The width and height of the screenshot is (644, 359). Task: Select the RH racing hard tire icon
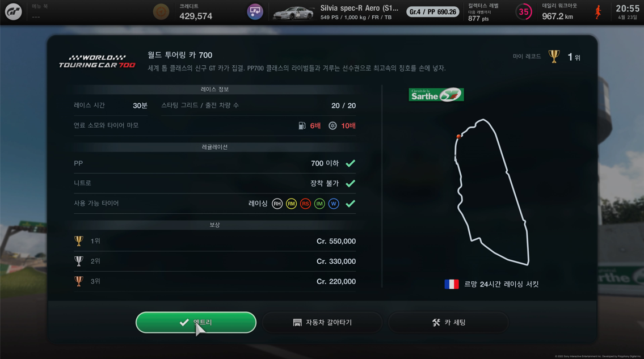[x=277, y=204]
